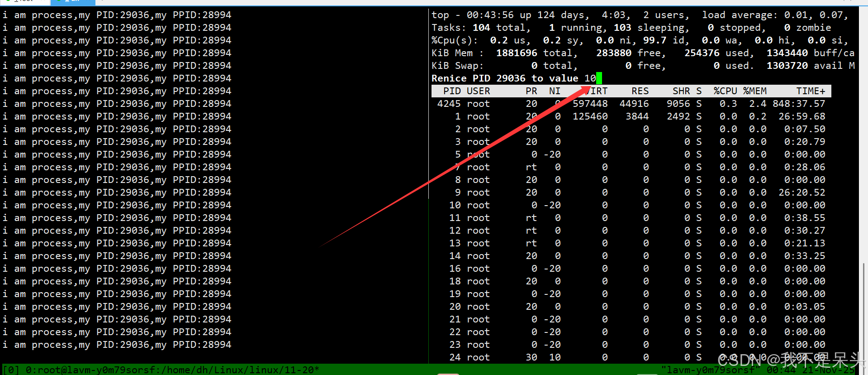This screenshot has width=868, height=375.
Task: Click the VIRT value 125460
Action: (590, 116)
